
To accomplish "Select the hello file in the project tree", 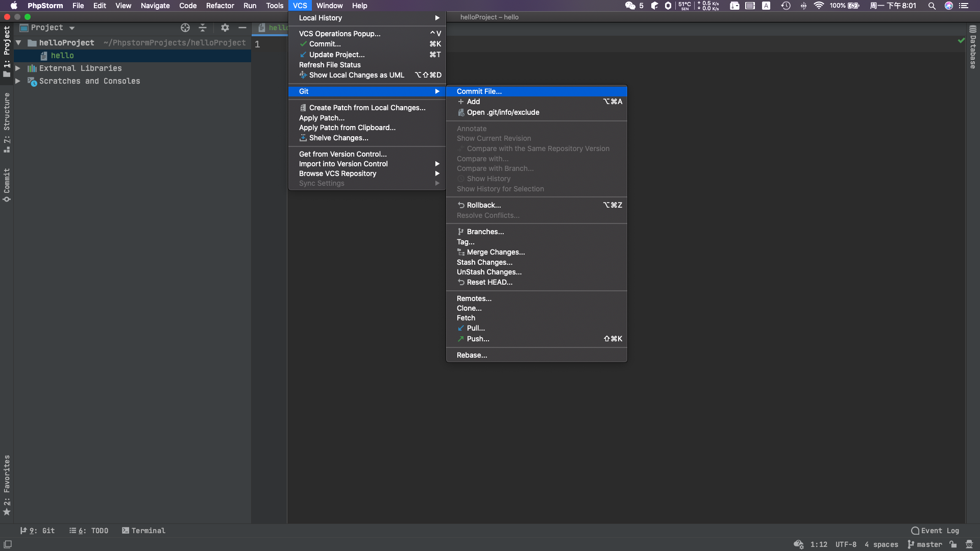I will pos(63,56).
